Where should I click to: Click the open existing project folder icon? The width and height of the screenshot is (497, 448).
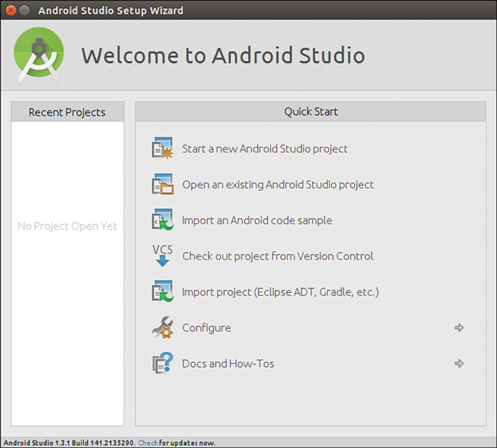coord(162,184)
